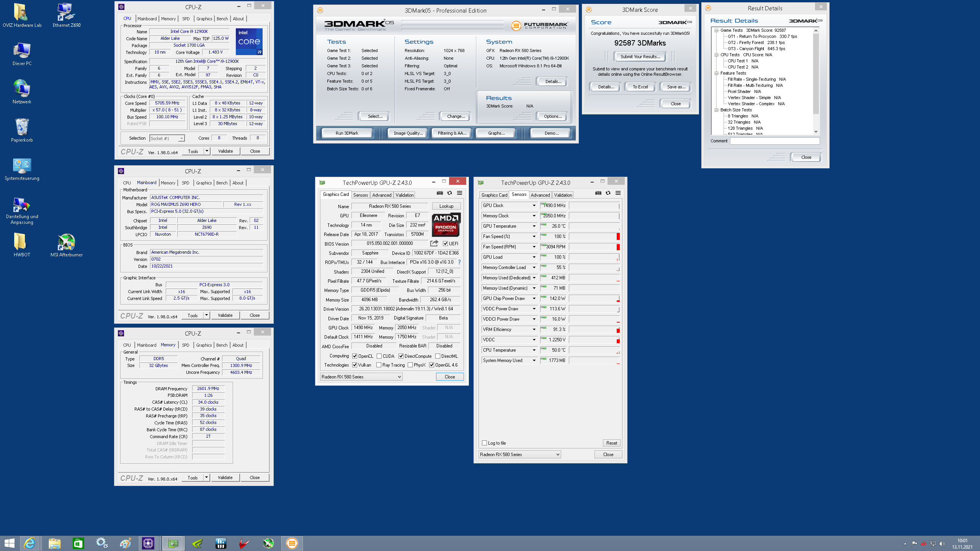The image size is (980, 551).
Task: Collapse the Game Tests tree node
Action: (x=716, y=30)
